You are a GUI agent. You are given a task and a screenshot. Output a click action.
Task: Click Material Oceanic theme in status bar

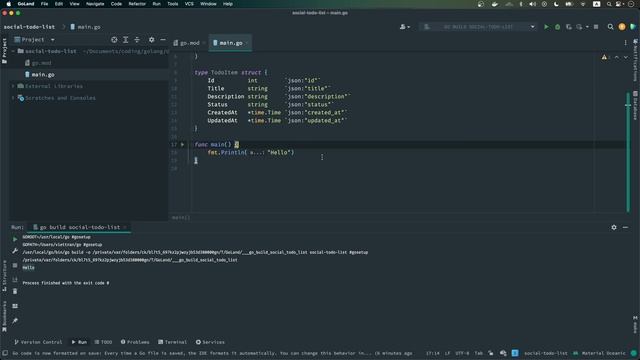[x=603, y=353]
